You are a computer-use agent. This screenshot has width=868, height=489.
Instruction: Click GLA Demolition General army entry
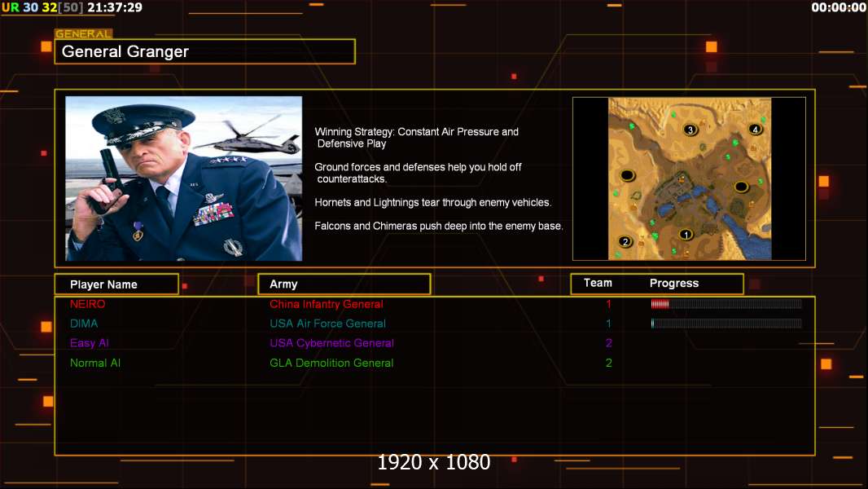tap(331, 363)
